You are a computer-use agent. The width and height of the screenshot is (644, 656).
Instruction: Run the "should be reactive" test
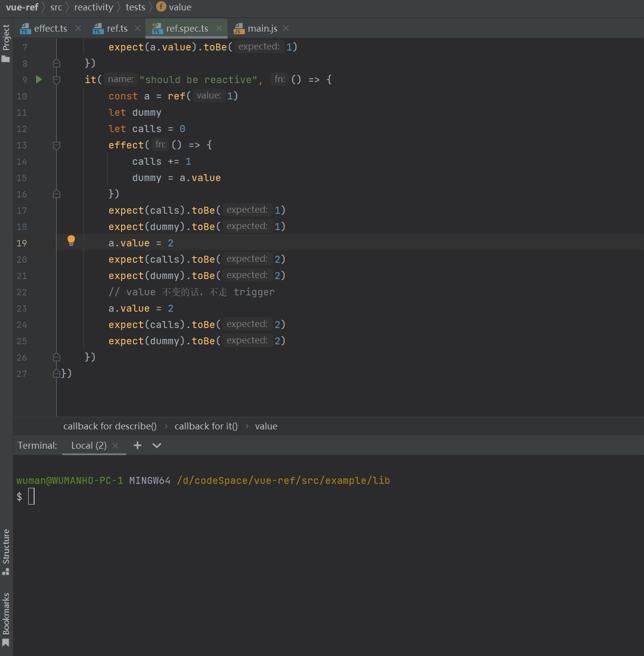pos(39,80)
